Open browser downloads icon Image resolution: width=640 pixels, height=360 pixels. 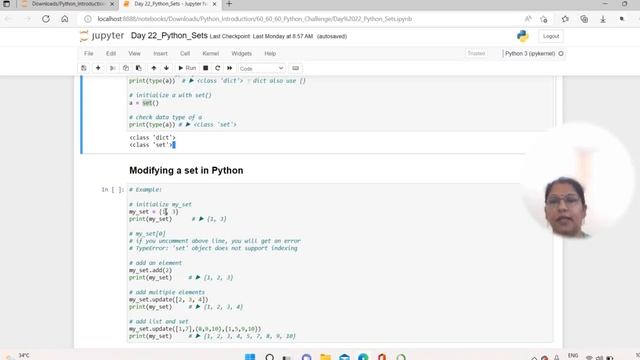click(603, 19)
